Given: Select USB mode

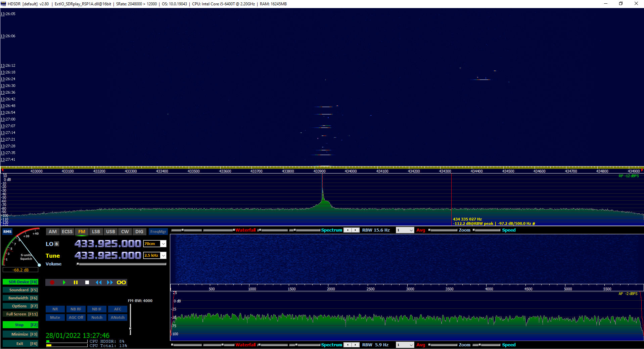Looking at the screenshot, I should (110, 232).
